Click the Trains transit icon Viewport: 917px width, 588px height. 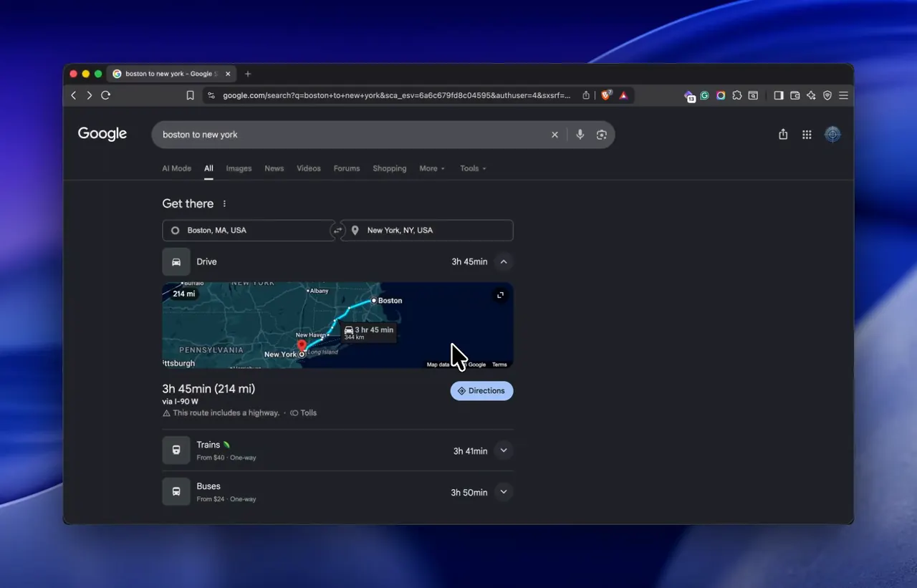(176, 450)
